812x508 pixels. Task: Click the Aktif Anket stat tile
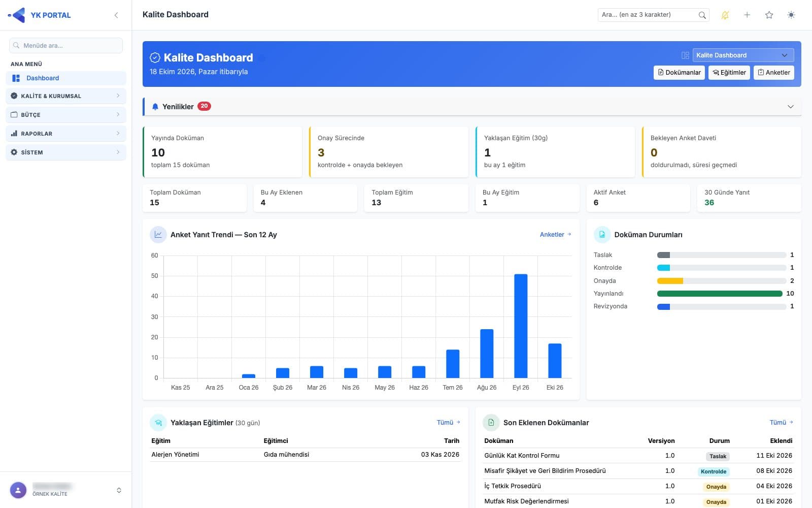coord(638,198)
